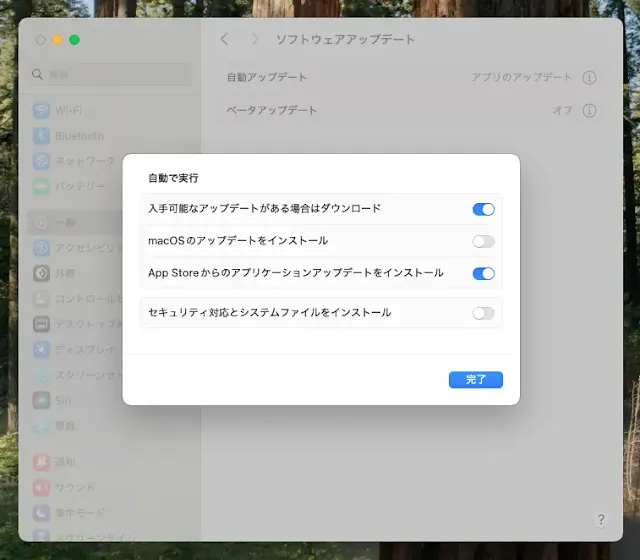This screenshot has width=640, height=560.
Task: Open 外観 icon in sidebar
Action: (x=41, y=273)
